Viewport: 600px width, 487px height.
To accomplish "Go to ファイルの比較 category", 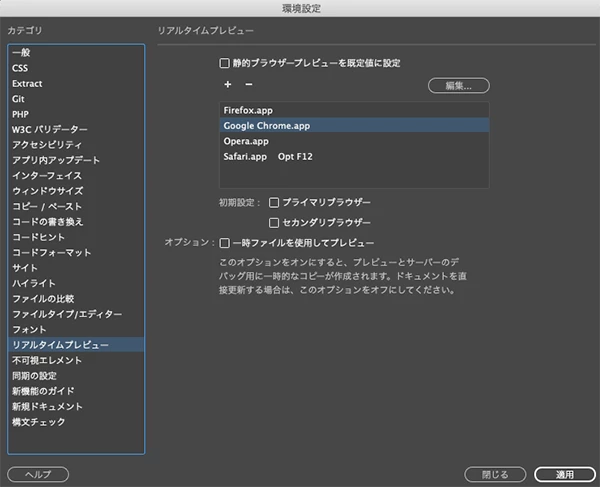I will (x=76, y=298).
